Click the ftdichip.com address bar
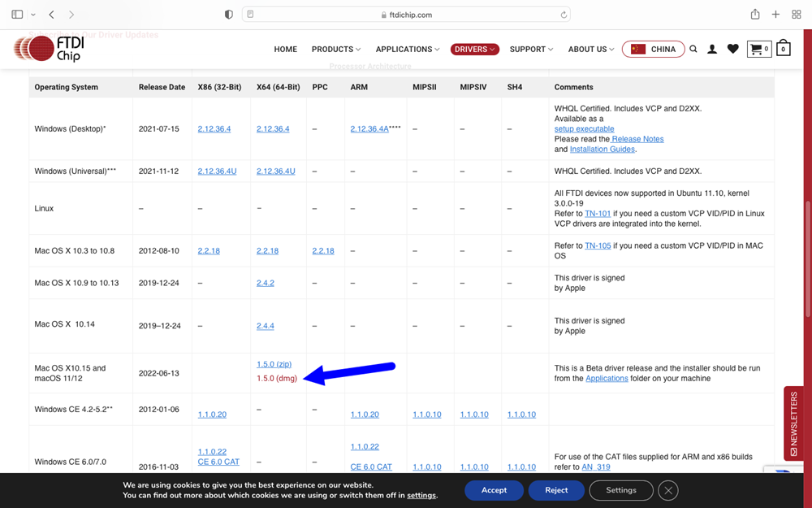 pos(406,15)
